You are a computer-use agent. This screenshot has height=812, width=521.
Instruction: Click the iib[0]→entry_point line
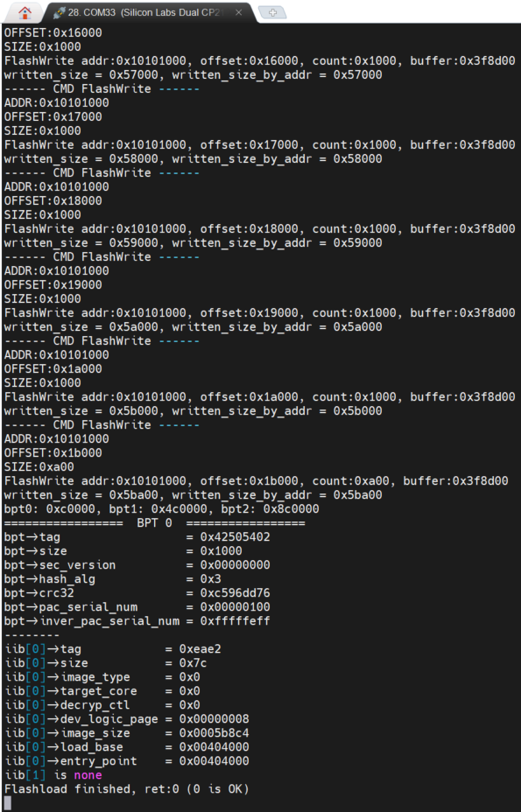click(x=126, y=760)
